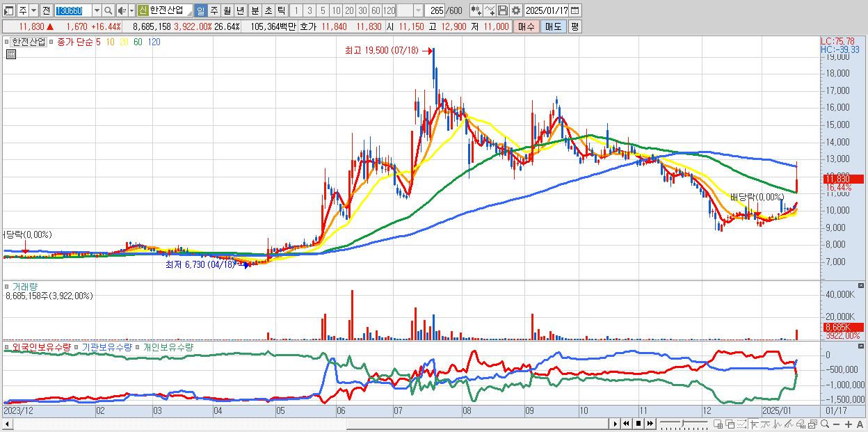Click the 한전산업 legend label button
868x432 pixels.
pos(29,42)
